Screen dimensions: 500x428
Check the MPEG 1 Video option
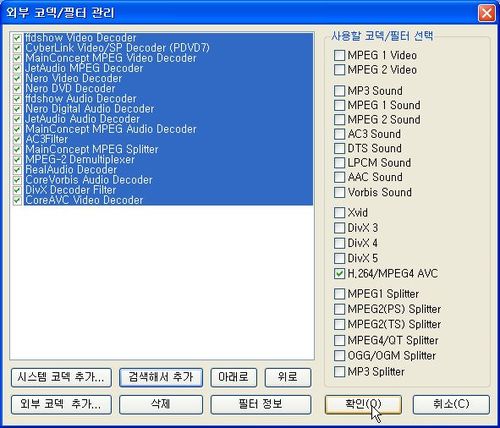[339, 55]
